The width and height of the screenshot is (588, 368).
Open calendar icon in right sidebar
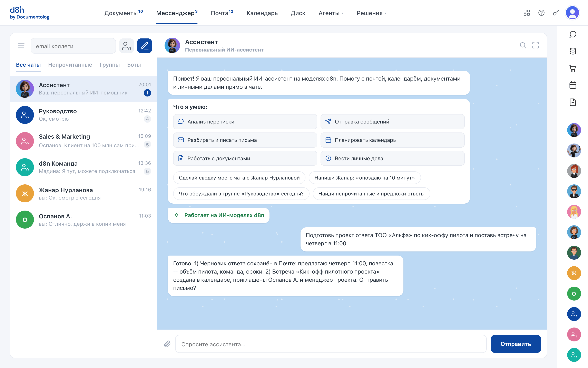pyautogui.click(x=573, y=85)
